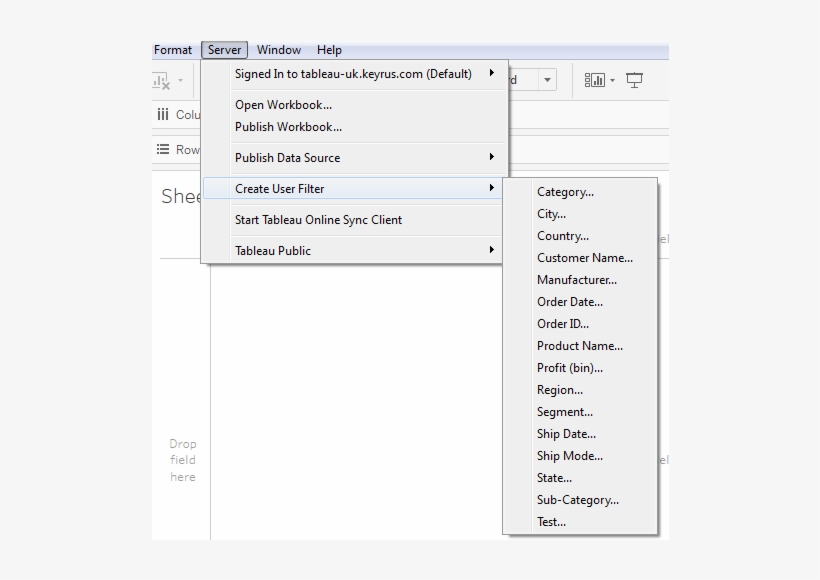Close the open Server menu

(224, 50)
